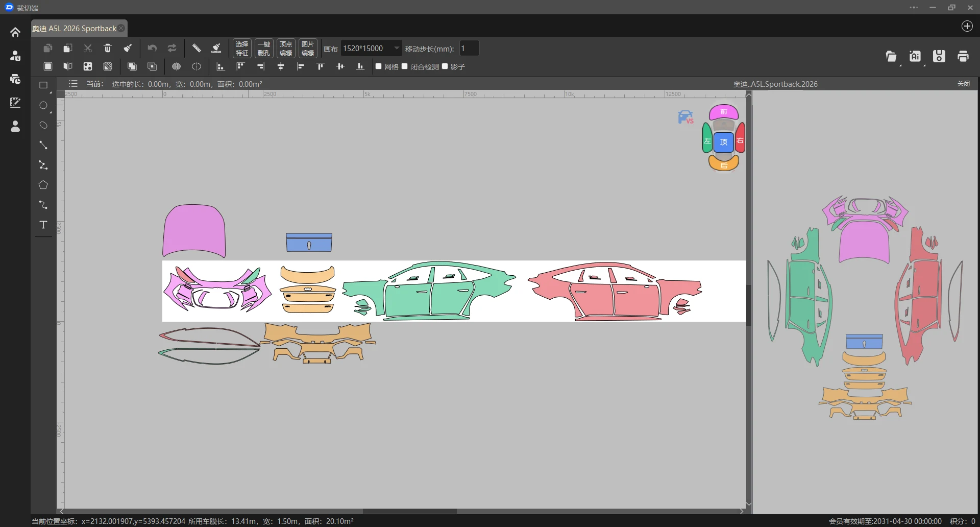Select the ellipse drawing tool
The height and width of the screenshot is (527, 980).
click(x=43, y=105)
